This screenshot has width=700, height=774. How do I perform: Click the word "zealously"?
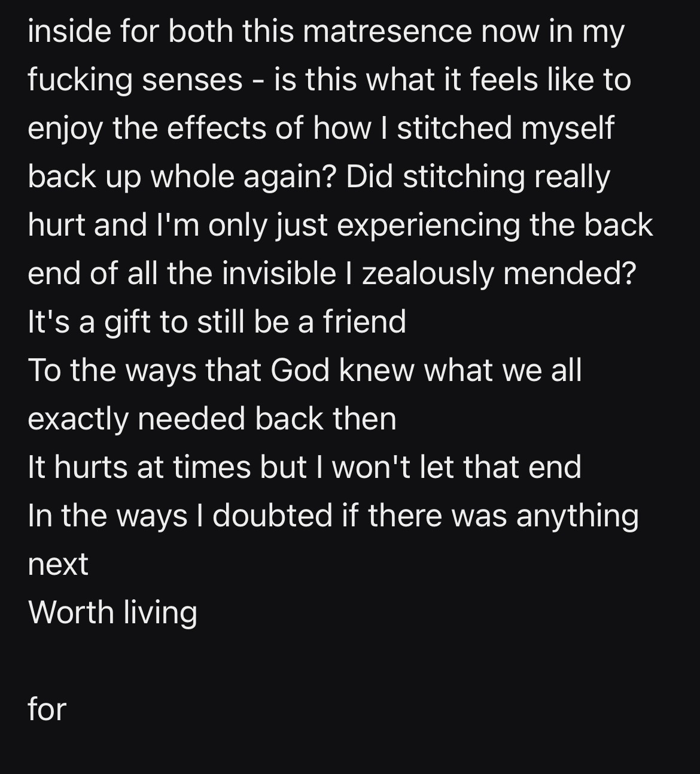point(428,273)
